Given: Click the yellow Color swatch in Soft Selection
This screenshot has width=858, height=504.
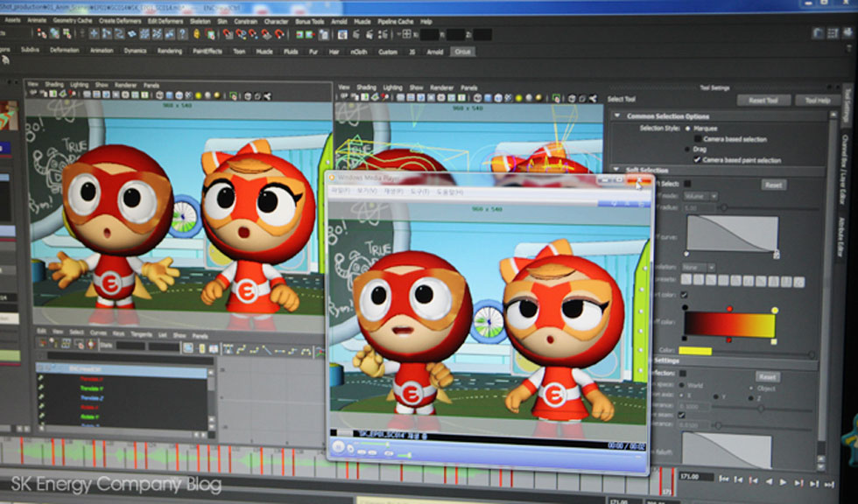Looking at the screenshot, I should click(x=695, y=351).
